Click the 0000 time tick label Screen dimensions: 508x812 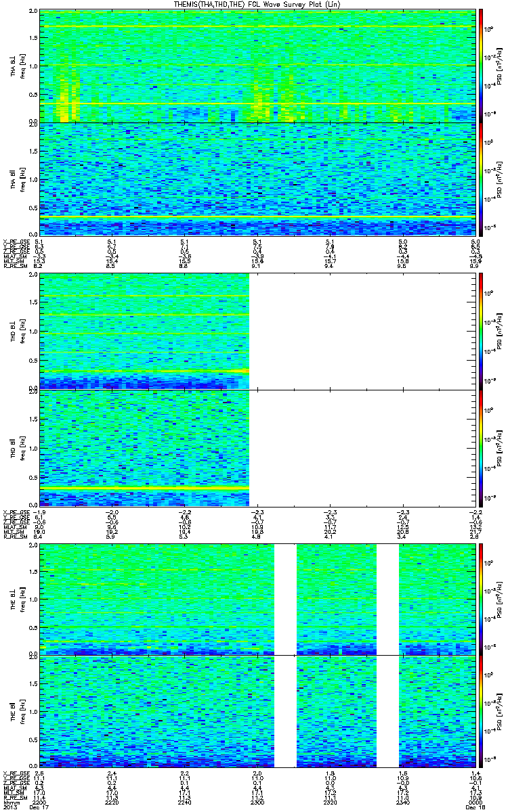click(474, 802)
